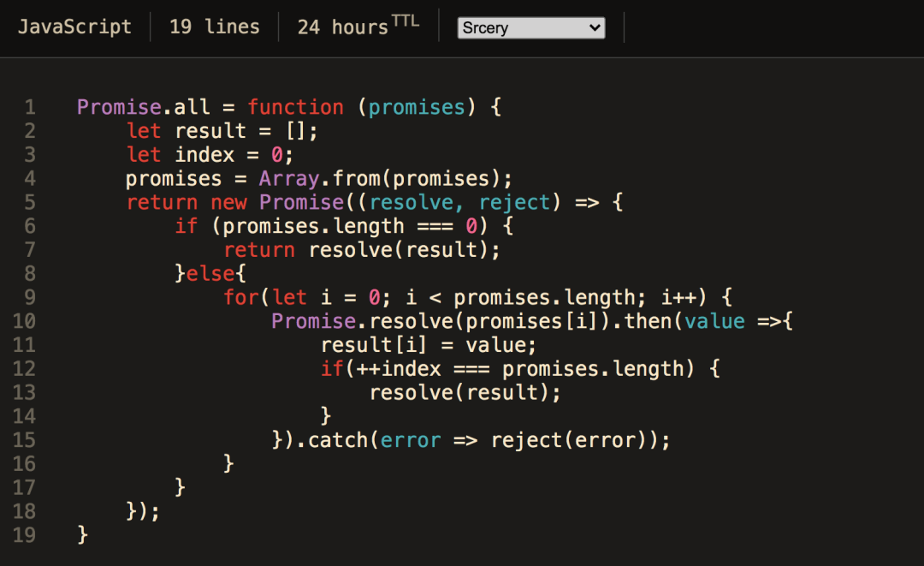Click the "}else{" text on line 8
Image resolution: width=924 pixels, height=566 pixels.
tap(210, 273)
